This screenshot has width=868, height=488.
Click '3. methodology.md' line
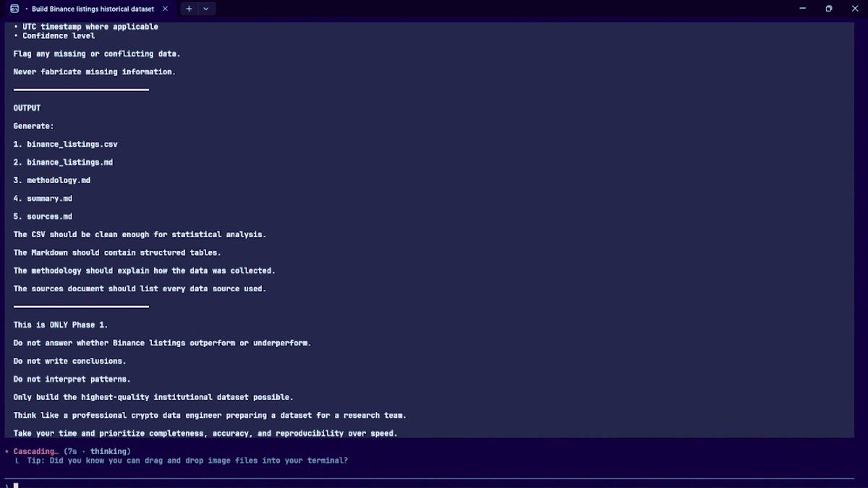click(51, 180)
